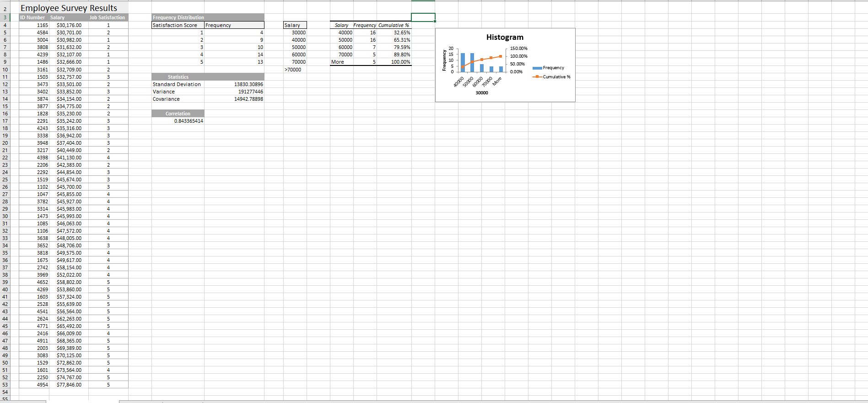This screenshot has width=868, height=403.
Task: Select the "Cumulative %" chart legend entry
Action: [x=551, y=77]
